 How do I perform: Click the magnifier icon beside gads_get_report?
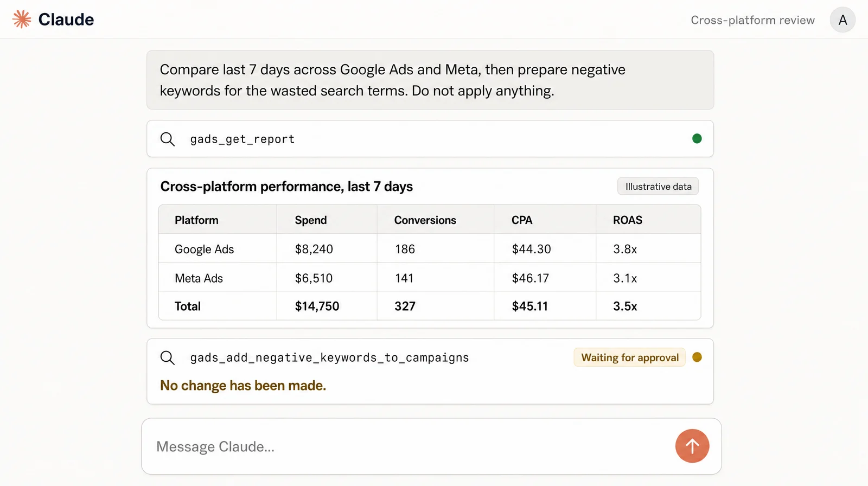(168, 139)
